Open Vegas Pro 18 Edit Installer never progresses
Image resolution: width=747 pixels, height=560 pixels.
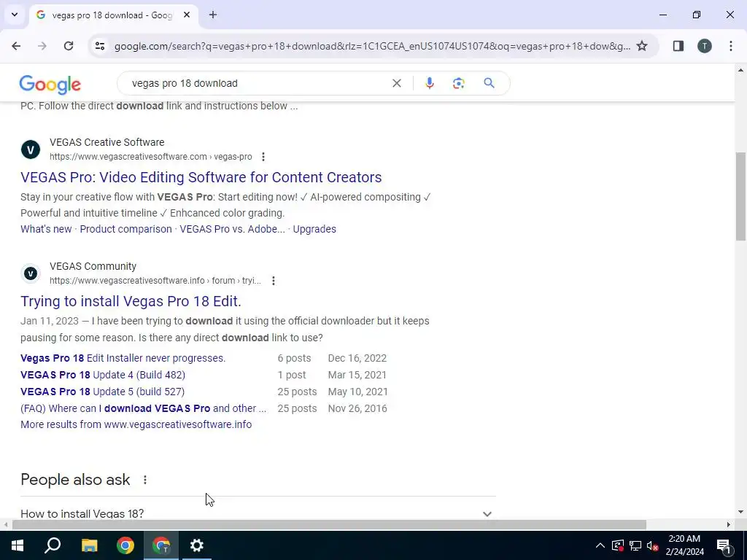click(x=123, y=358)
